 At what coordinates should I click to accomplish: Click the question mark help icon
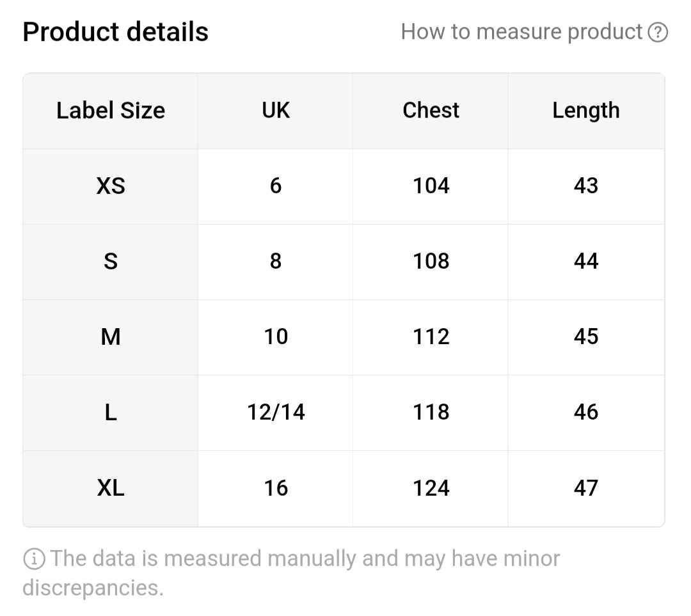658,32
